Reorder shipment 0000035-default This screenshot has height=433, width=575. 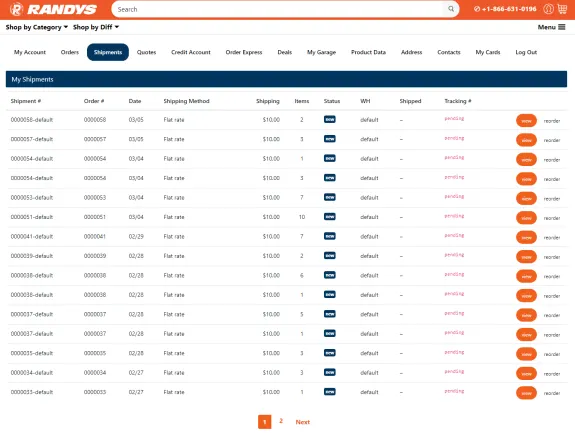tap(552, 354)
